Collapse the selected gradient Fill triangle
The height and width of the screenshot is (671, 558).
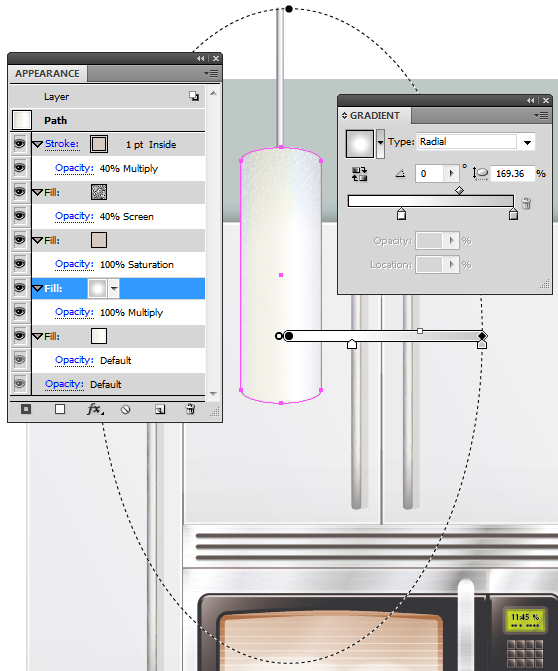click(x=38, y=288)
